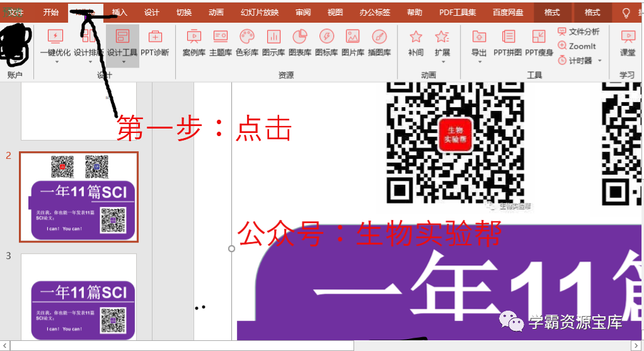Open the 图标库 icon library
Screen dimensions: 644x351
coord(326,43)
